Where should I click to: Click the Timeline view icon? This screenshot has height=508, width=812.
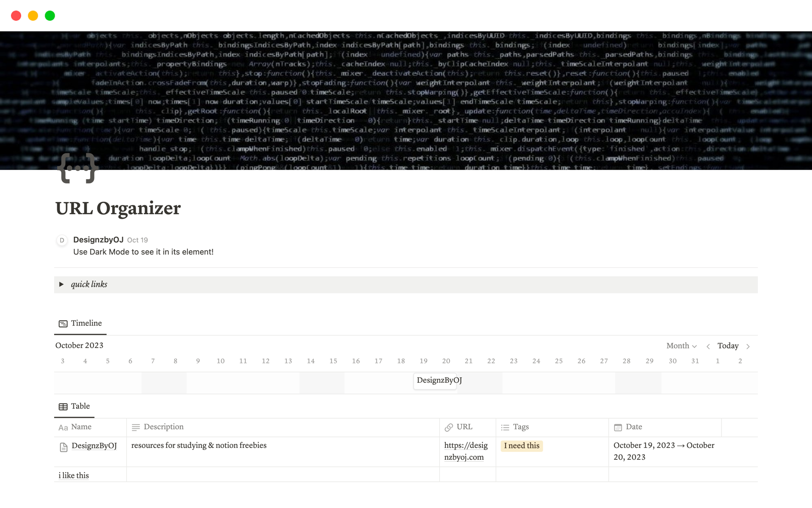coord(63,323)
